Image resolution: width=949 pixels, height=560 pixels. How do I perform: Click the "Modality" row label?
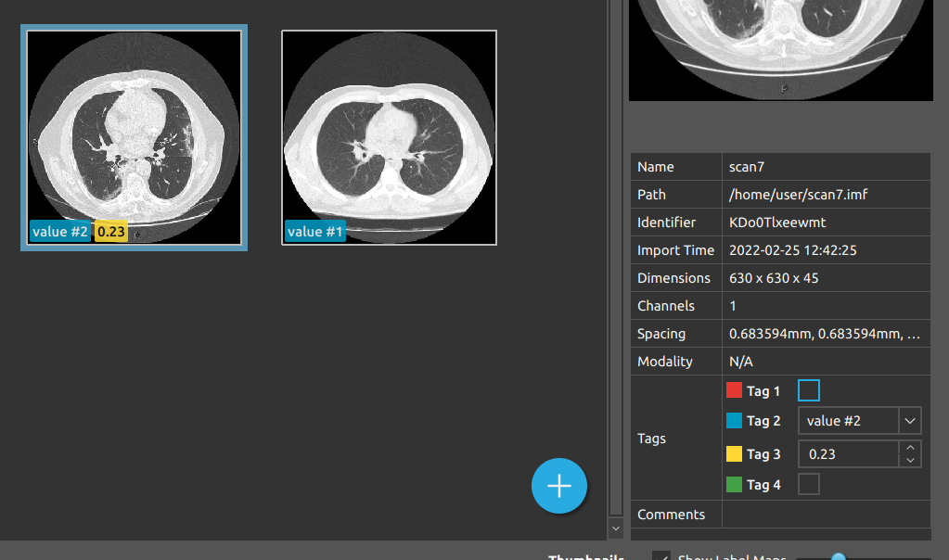[x=664, y=362]
